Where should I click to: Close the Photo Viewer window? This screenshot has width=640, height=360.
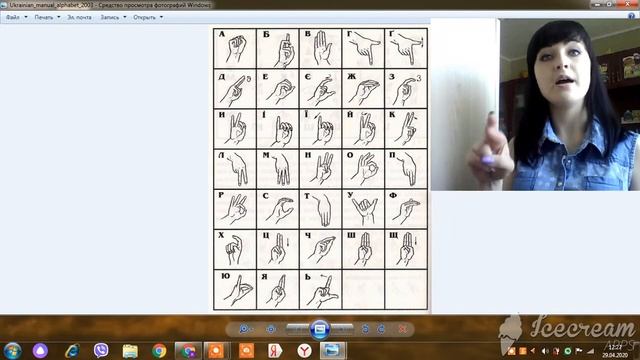(x=628, y=4)
